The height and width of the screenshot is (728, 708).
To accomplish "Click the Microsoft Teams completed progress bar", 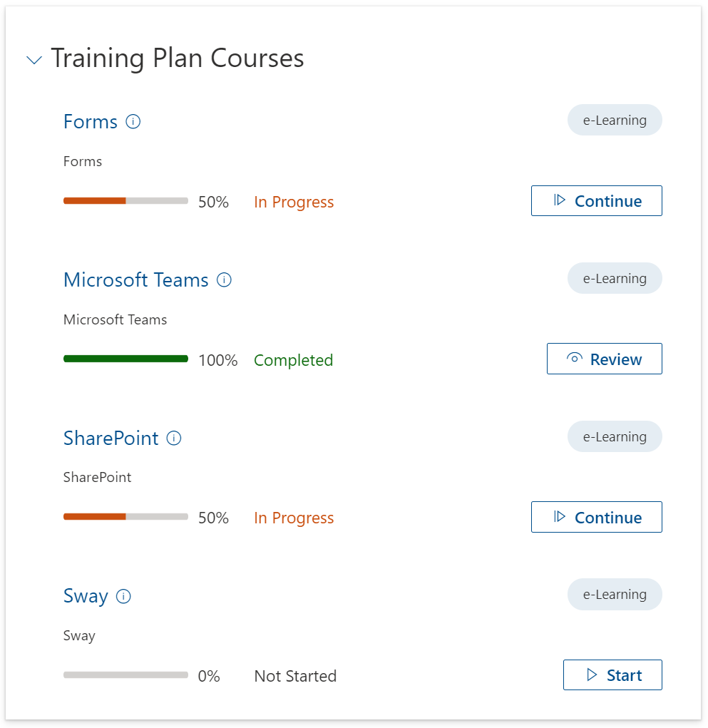I will (125, 359).
